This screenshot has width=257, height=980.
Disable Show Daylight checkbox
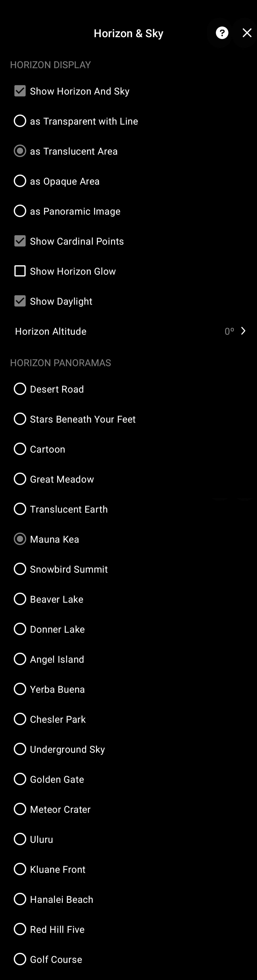point(20,301)
